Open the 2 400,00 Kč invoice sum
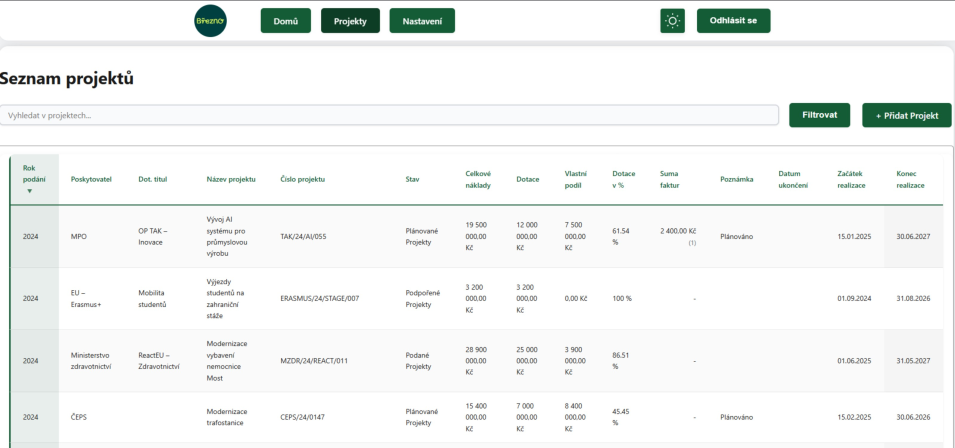955x448 pixels. pos(678,231)
